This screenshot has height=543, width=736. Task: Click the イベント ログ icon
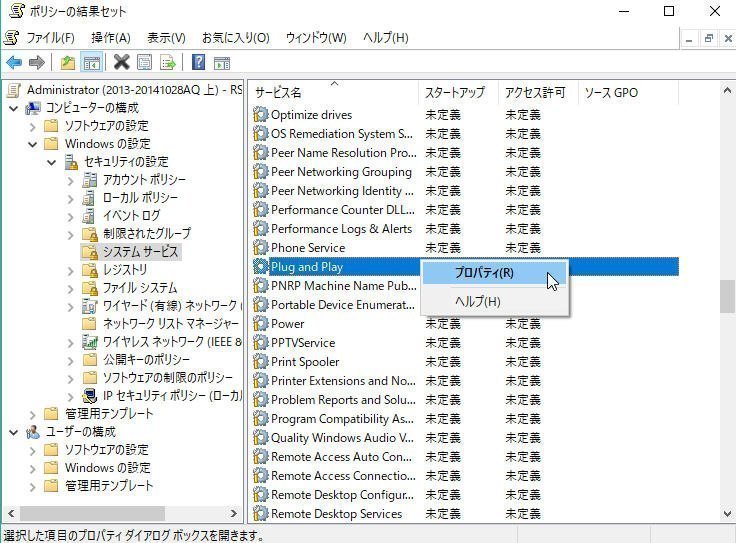[x=89, y=216]
